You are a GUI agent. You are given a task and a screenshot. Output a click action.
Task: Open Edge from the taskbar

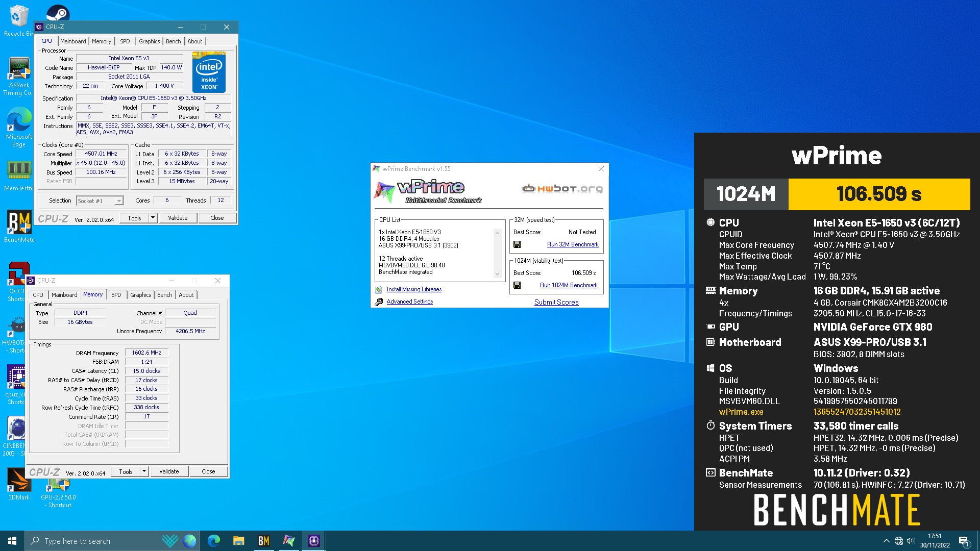214,541
